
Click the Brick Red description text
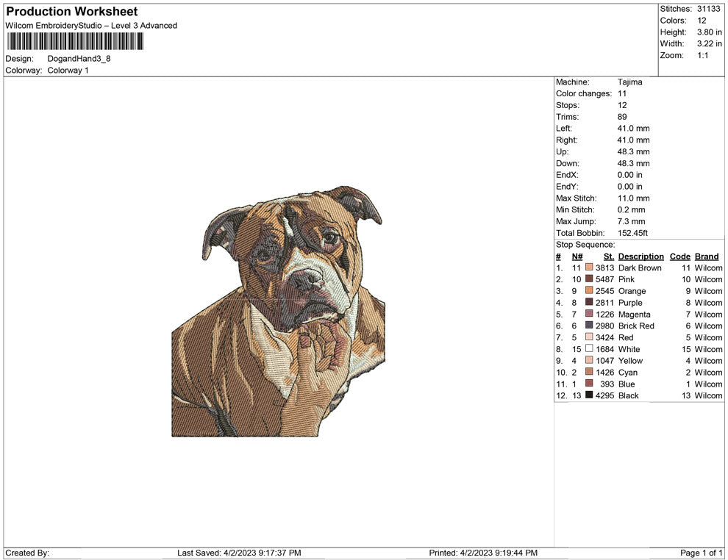pos(636,326)
